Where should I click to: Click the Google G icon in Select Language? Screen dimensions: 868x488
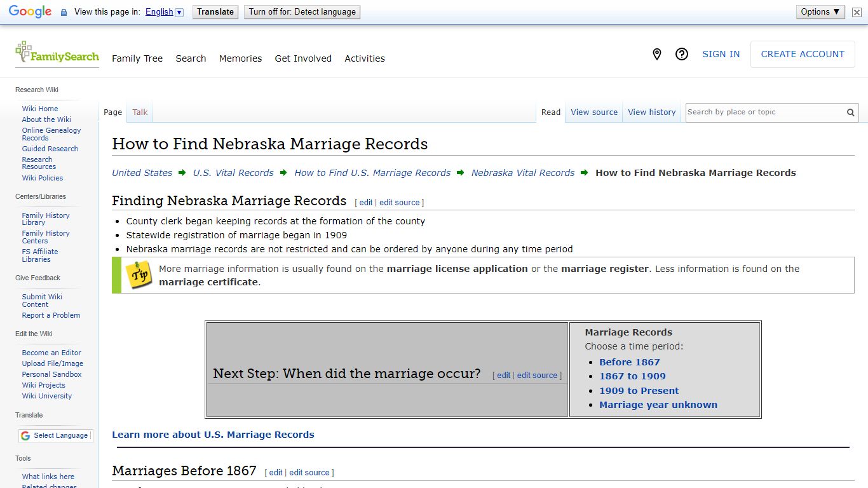click(x=25, y=436)
